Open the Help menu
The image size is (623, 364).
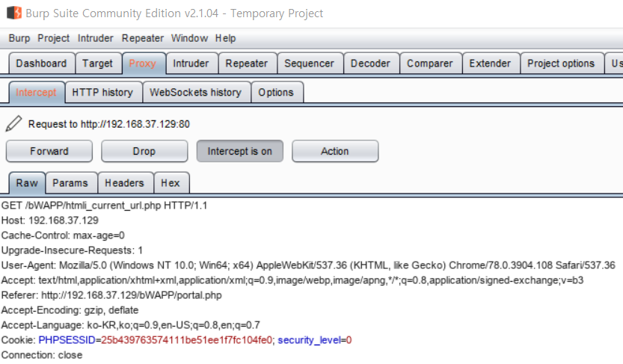[x=225, y=38]
